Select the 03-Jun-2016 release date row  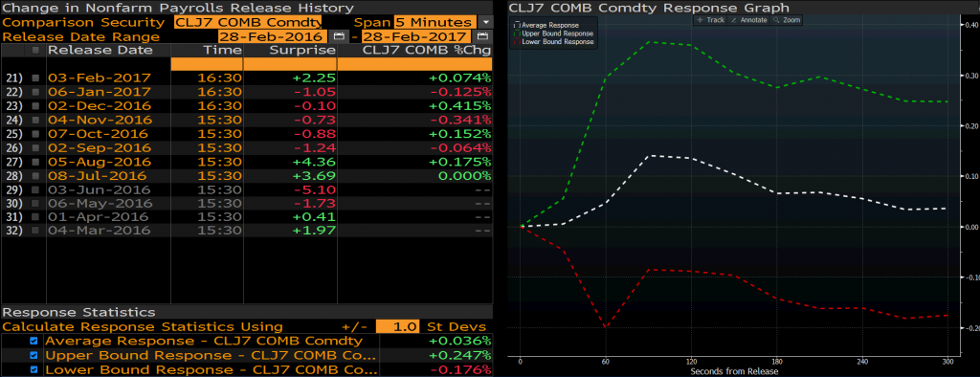100,189
